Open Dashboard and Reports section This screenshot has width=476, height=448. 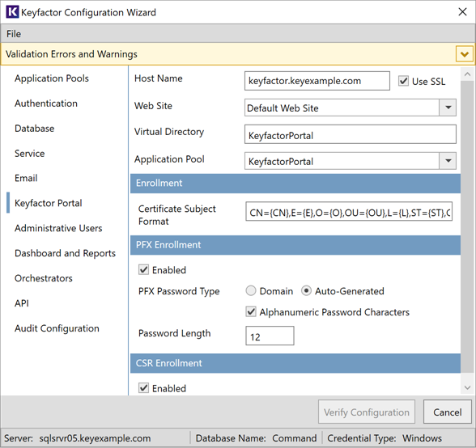pyautogui.click(x=65, y=253)
